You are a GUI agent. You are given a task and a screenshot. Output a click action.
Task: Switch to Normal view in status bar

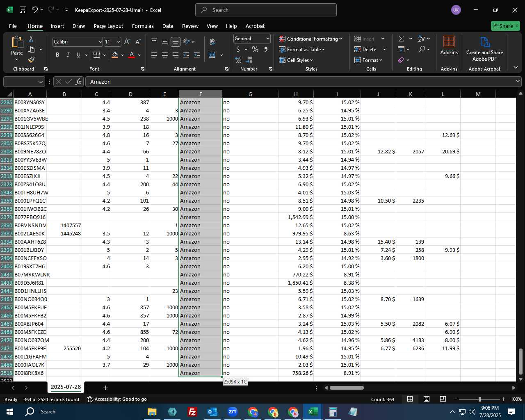(410, 399)
